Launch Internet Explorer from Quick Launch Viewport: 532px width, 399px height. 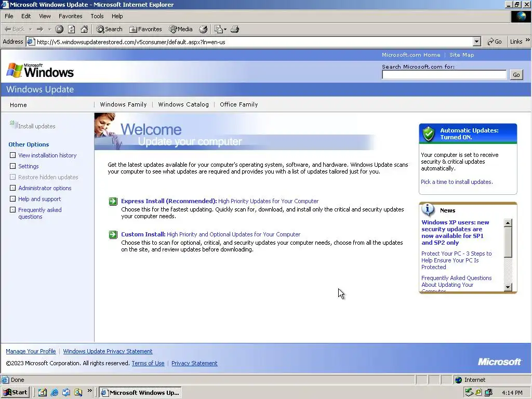pyautogui.click(x=54, y=393)
